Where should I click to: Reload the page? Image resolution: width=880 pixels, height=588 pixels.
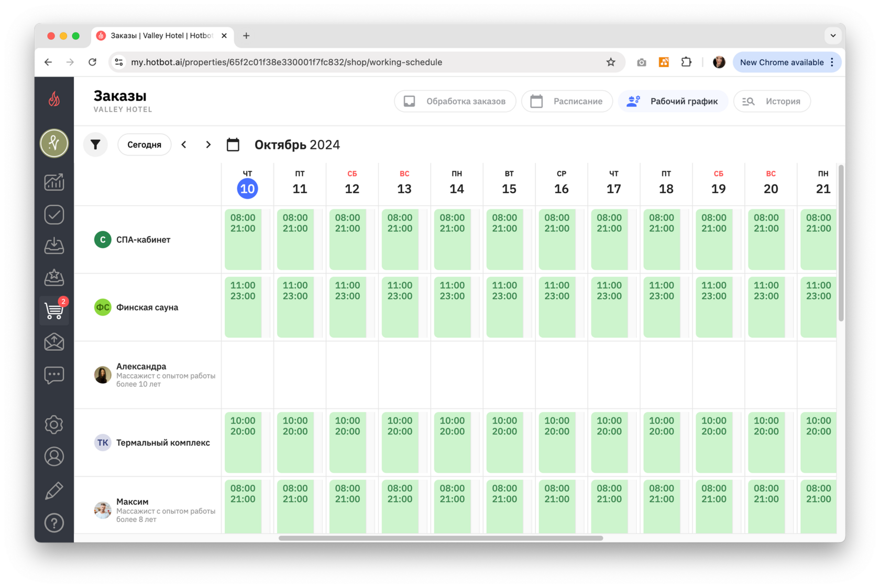click(x=93, y=62)
